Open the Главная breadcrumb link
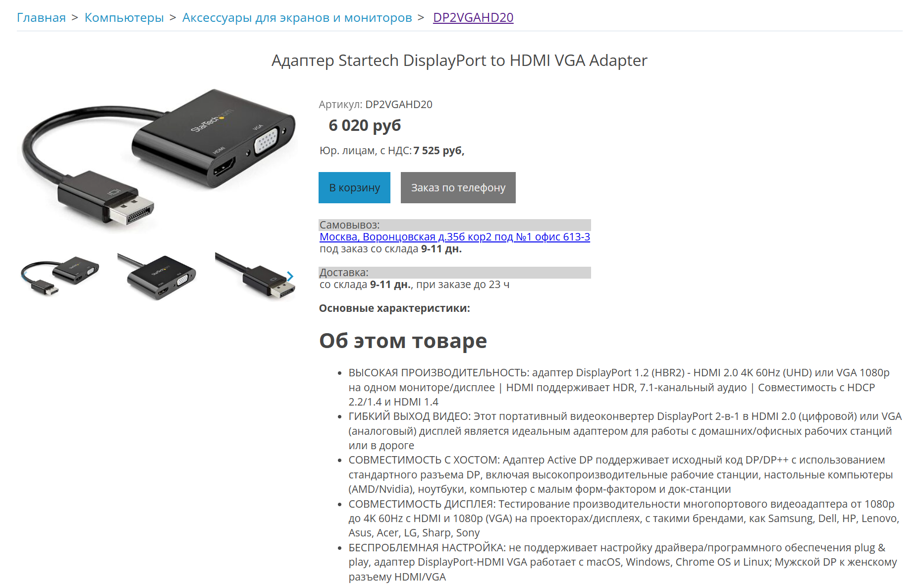The image size is (924, 587). click(41, 17)
